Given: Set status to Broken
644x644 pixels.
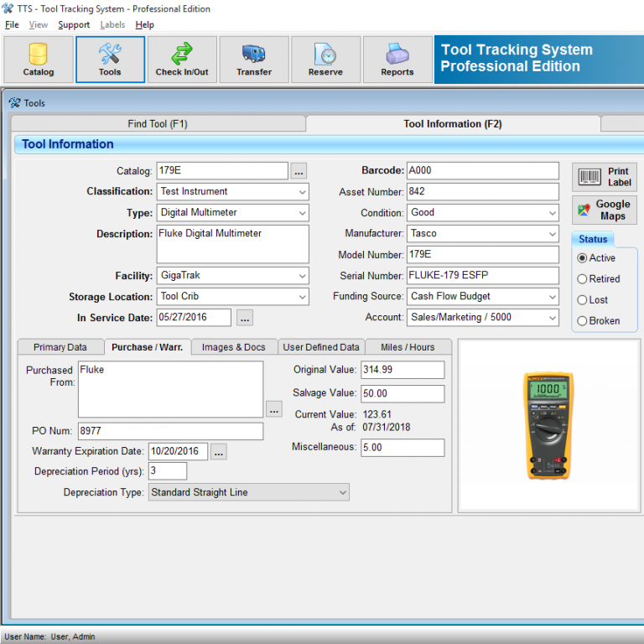Looking at the screenshot, I should pyautogui.click(x=583, y=321).
